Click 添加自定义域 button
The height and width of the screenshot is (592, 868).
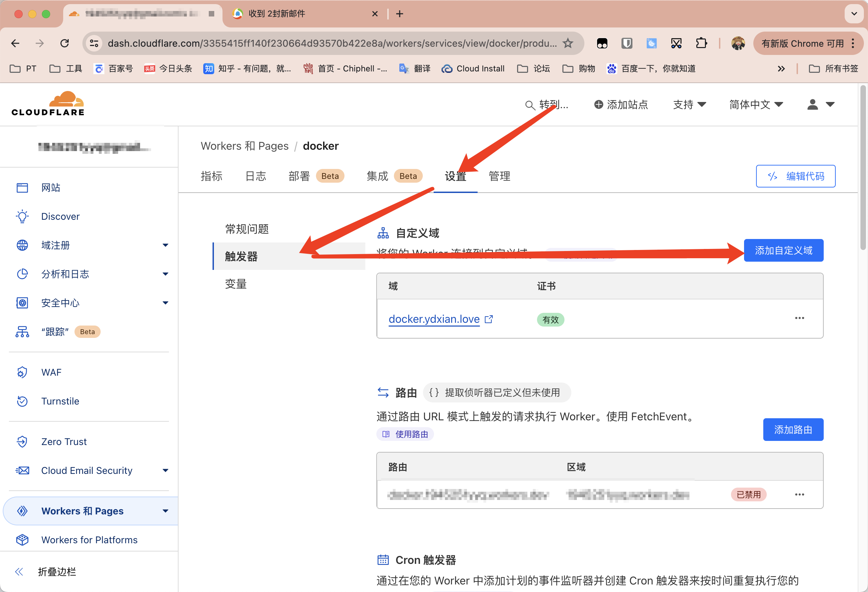(784, 250)
